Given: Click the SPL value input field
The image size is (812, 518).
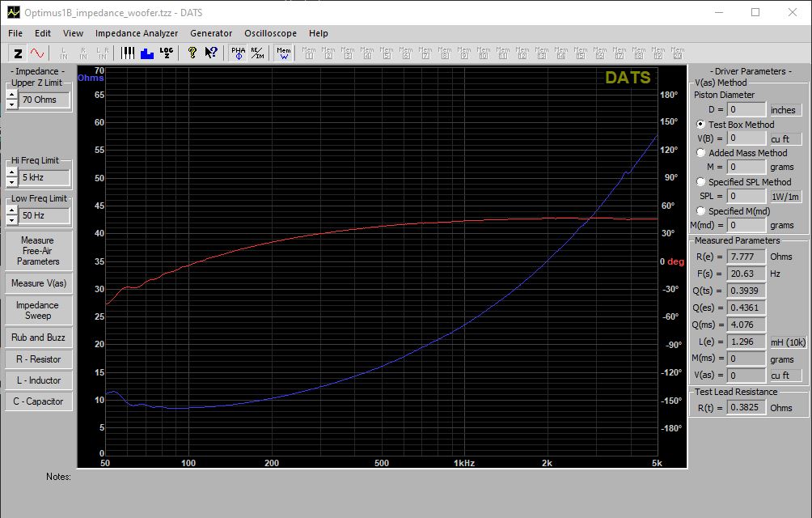Looking at the screenshot, I should 746,196.
